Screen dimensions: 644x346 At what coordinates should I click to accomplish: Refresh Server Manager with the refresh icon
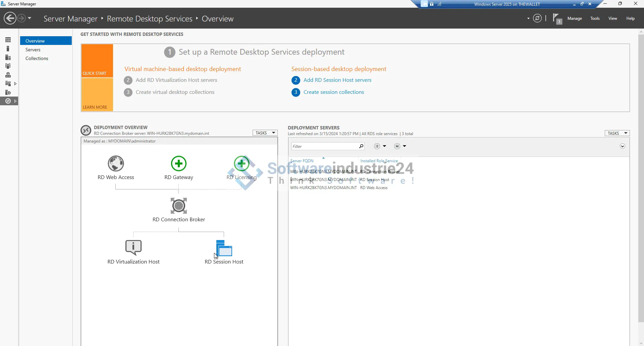pos(537,18)
